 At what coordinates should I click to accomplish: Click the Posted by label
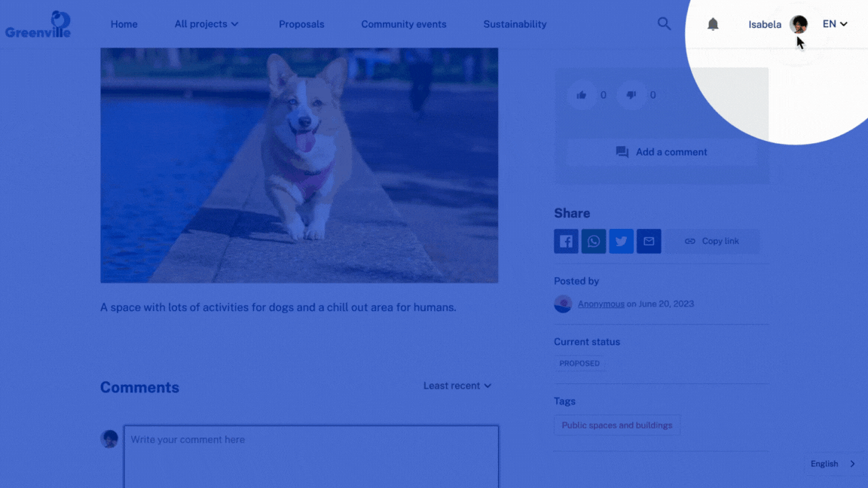point(576,281)
